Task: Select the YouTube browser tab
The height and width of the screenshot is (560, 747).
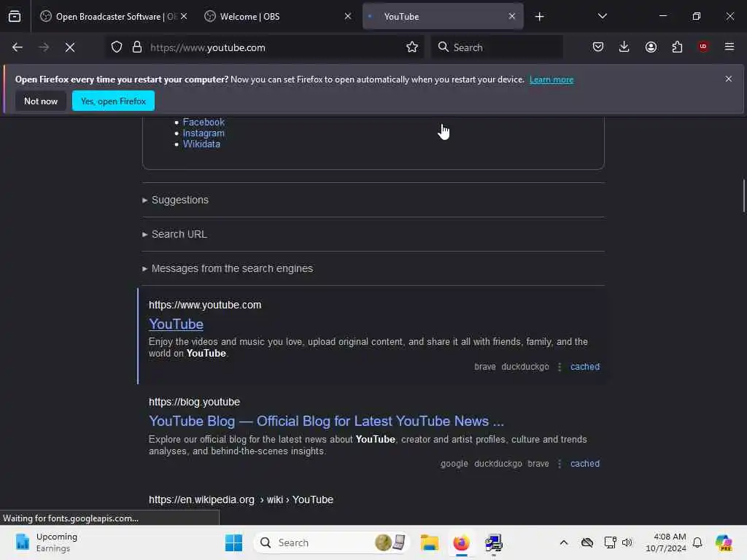Action: 443,16
